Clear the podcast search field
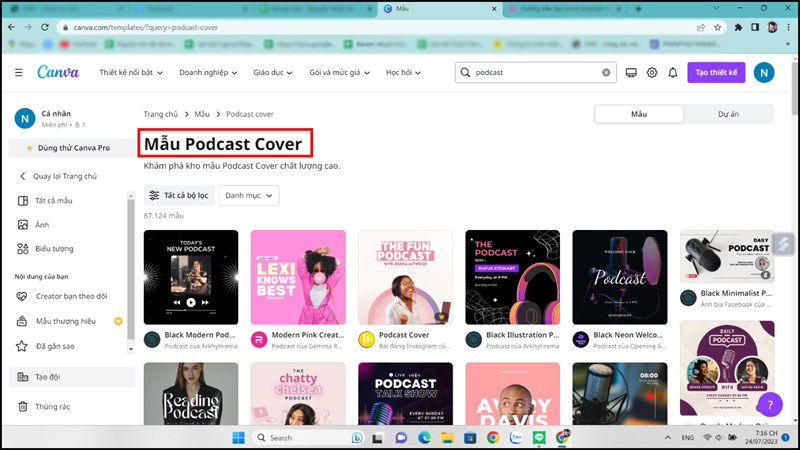The width and height of the screenshot is (800, 450). click(x=606, y=72)
